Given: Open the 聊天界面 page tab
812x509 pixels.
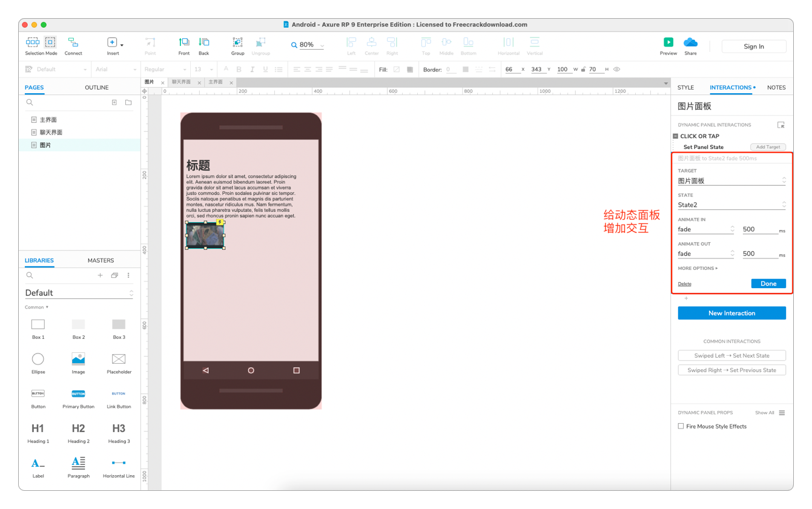Looking at the screenshot, I should 181,82.
